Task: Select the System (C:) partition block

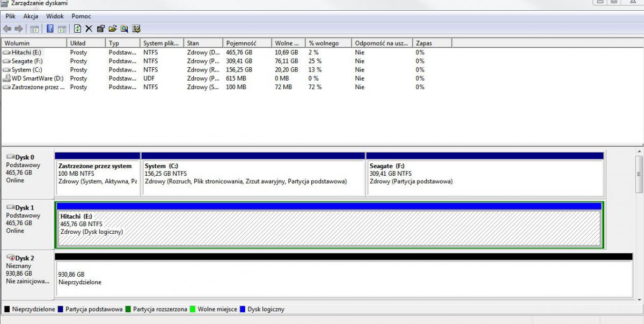Action: [253, 174]
